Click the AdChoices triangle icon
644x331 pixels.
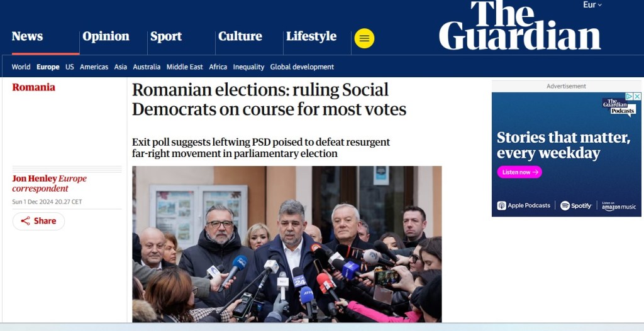click(628, 97)
